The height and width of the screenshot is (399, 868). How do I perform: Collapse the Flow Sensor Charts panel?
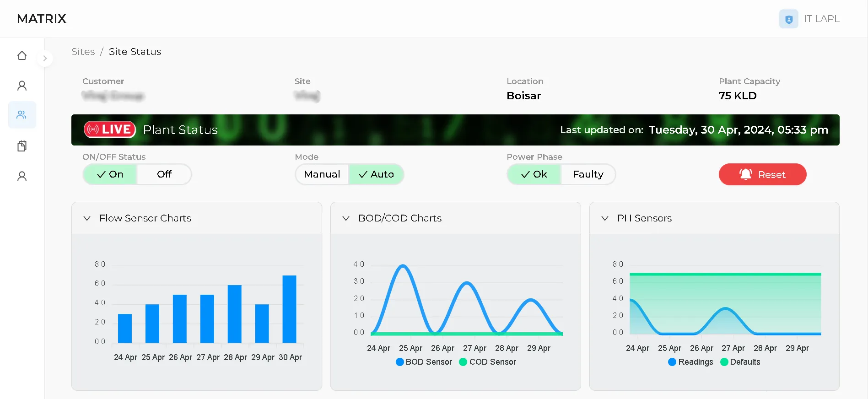click(87, 218)
